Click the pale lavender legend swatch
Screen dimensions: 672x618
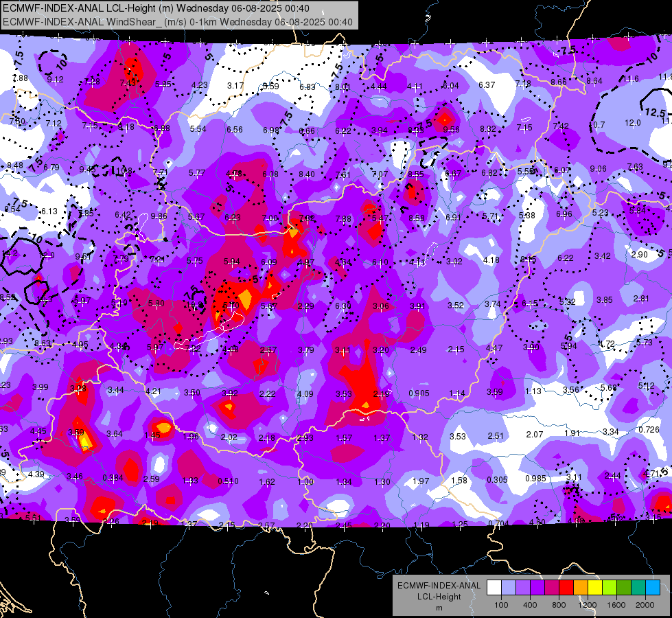click(x=509, y=588)
